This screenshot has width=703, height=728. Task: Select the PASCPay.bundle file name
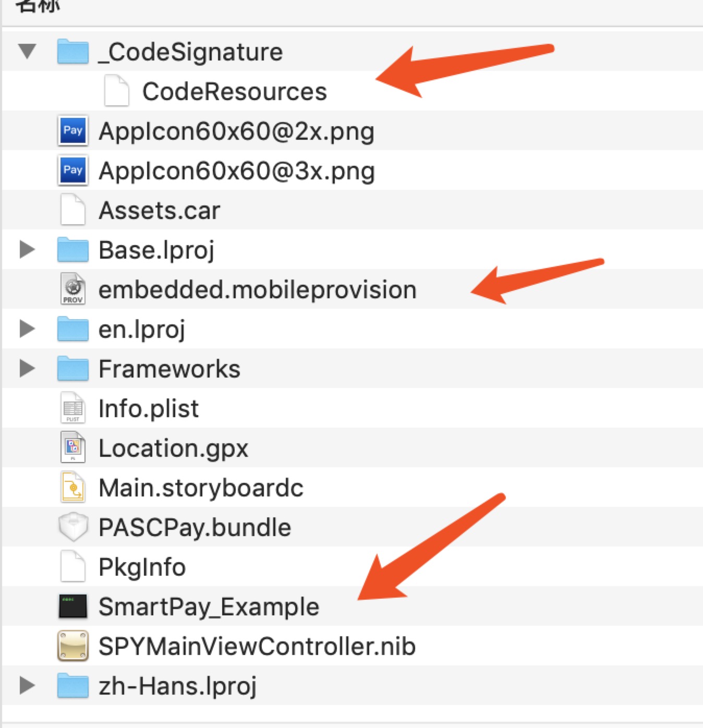coord(195,528)
